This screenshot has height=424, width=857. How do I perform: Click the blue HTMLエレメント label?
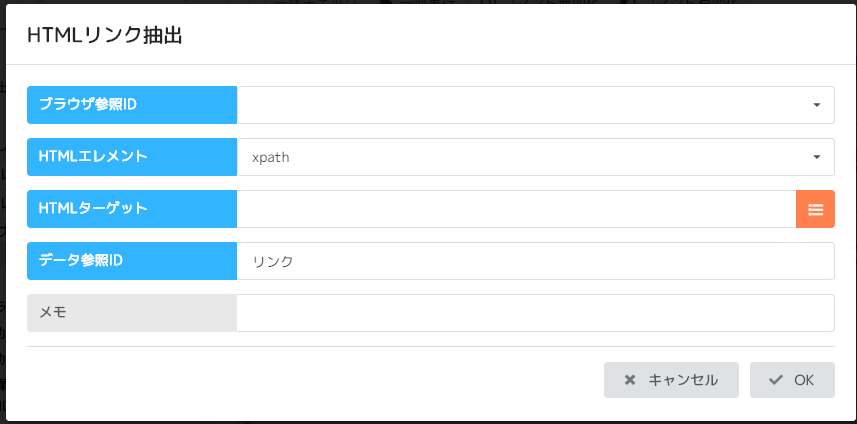tap(132, 156)
